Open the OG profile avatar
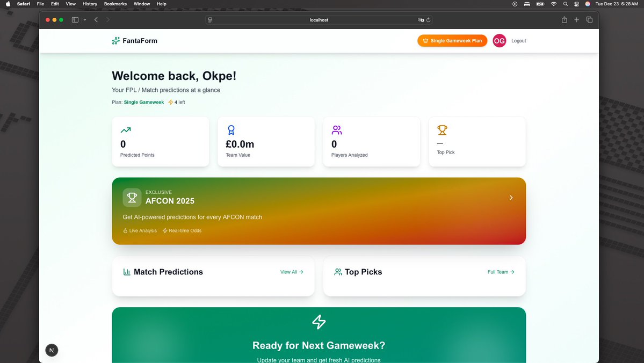The image size is (644, 363). click(x=499, y=40)
